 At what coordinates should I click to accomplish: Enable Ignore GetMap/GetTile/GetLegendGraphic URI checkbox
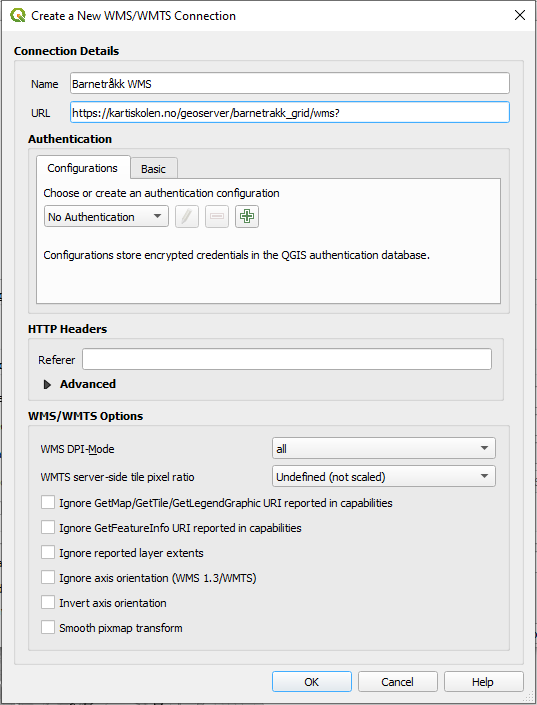(48, 502)
